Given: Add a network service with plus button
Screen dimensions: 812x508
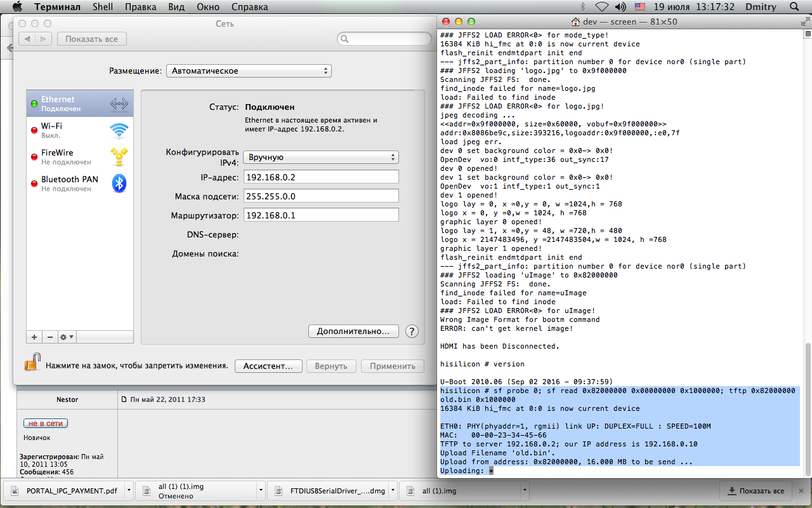Looking at the screenshot, I should tap(34, 337).
